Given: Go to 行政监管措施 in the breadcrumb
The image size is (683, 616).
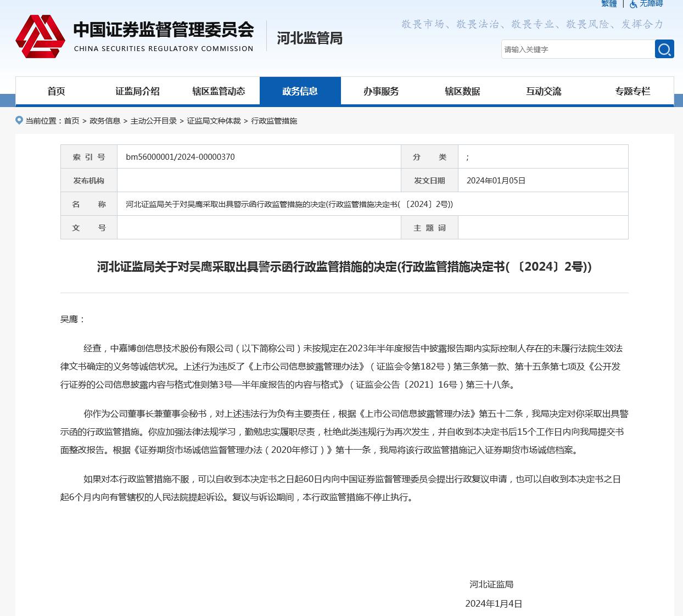Looking at the screenshot, I should point(274,121).
